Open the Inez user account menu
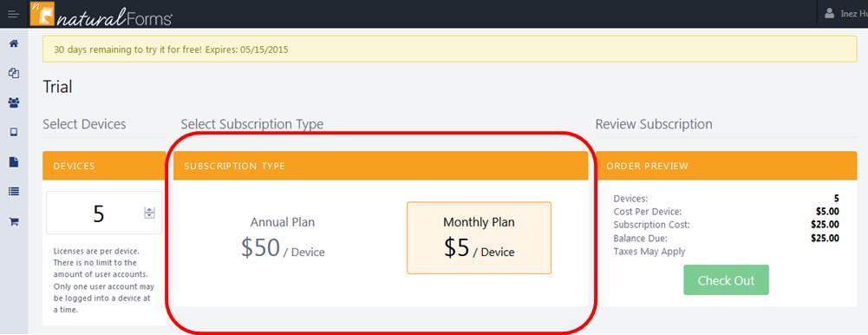The height and width of the screenshot is (335, 868). pyautogui.click(x=845, y=13)
